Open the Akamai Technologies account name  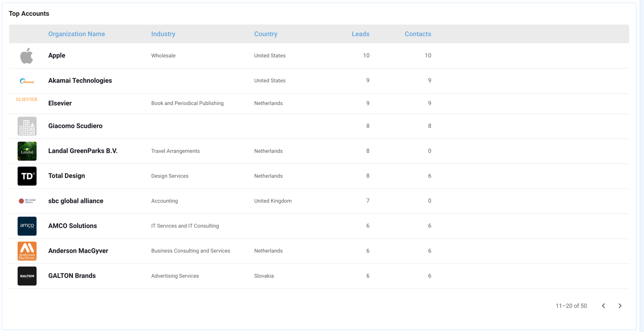[x=80, y=80]
